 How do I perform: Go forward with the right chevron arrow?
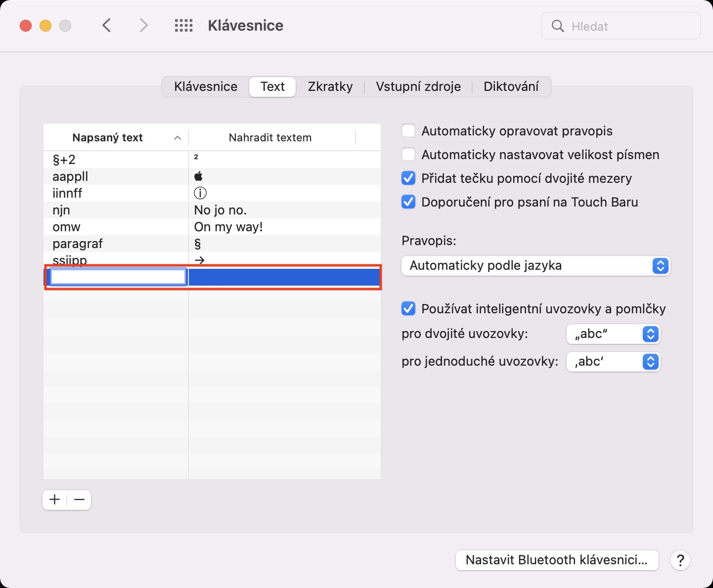(x=143, y=26)
